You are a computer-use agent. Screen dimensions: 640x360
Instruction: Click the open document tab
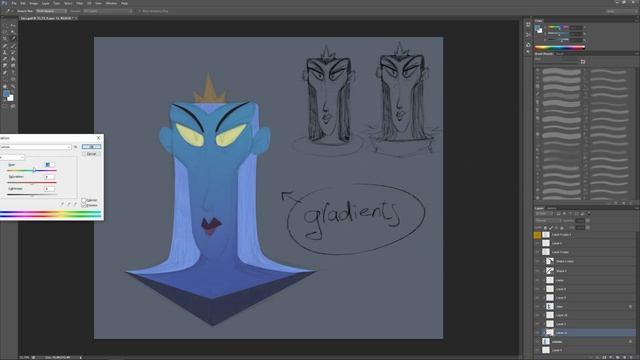tap(49, 18)
